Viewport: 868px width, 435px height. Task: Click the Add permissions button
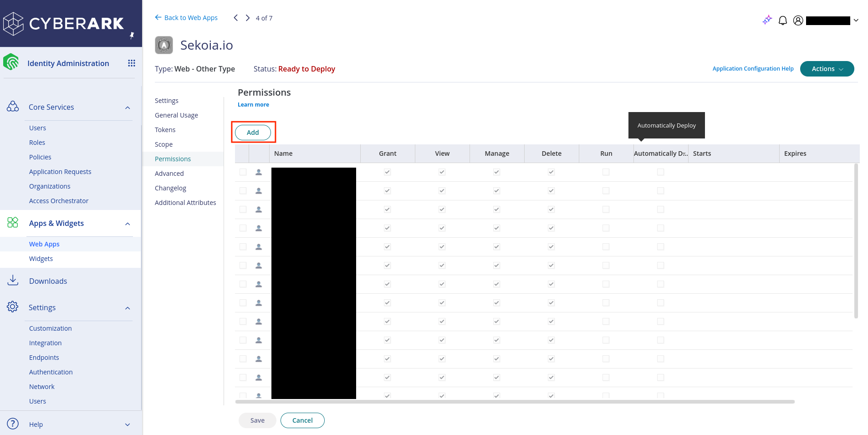pyautogui.click(x=253, y=133)
